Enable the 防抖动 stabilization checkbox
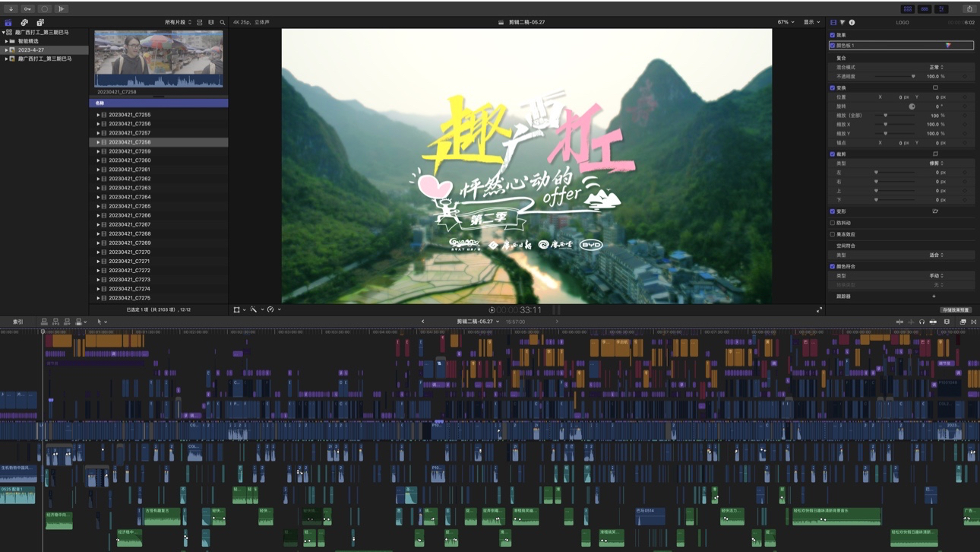Image resolution: width=980 pixels, height=552 pixels. pyautogui.click(x=833, y=223)
